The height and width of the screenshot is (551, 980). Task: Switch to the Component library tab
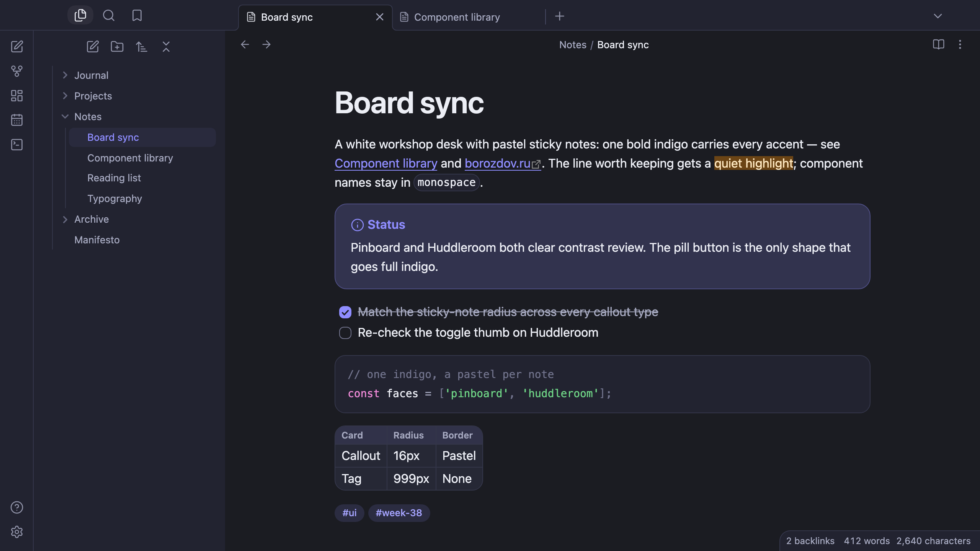[x=469, y=17]
